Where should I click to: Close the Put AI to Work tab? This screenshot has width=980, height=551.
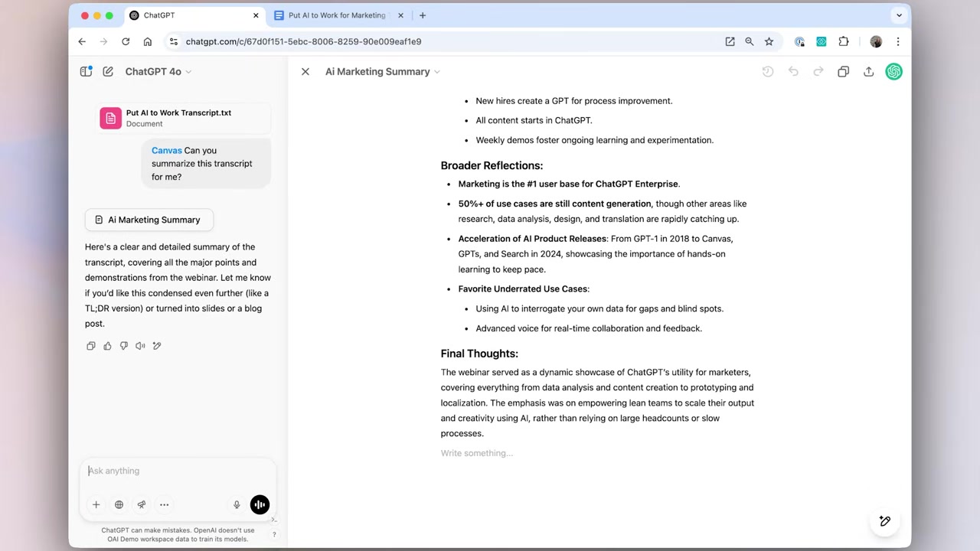point(400,15)
